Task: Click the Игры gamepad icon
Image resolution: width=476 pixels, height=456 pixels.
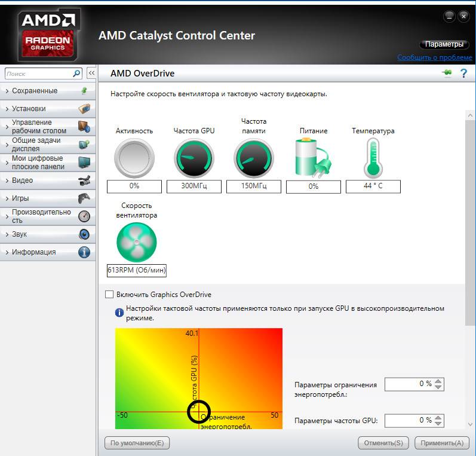Action: (x=84, y=198)
